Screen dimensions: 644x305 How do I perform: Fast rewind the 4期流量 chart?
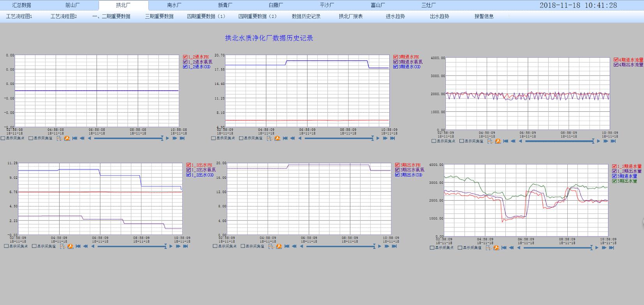513,141
